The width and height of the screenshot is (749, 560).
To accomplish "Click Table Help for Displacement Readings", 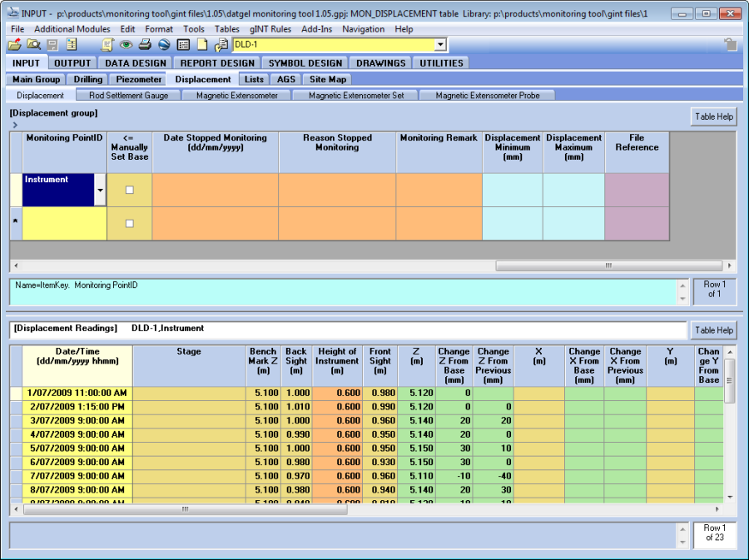I will pos(713,330).
